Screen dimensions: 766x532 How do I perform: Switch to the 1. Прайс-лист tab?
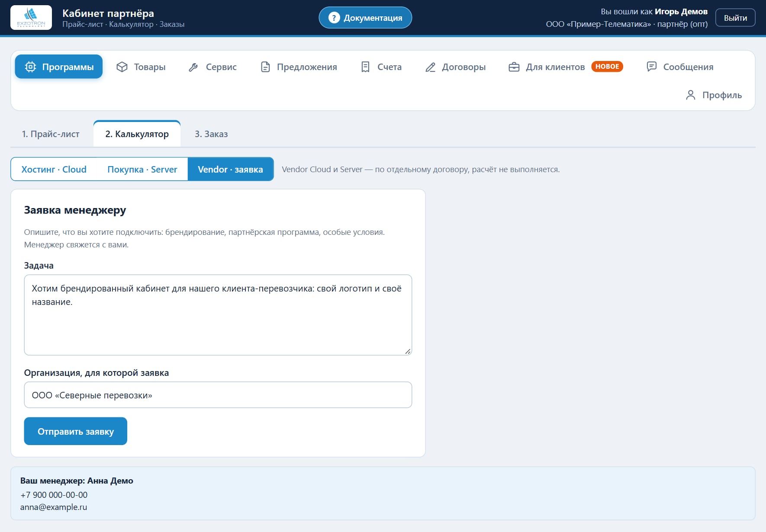(51, 134)
